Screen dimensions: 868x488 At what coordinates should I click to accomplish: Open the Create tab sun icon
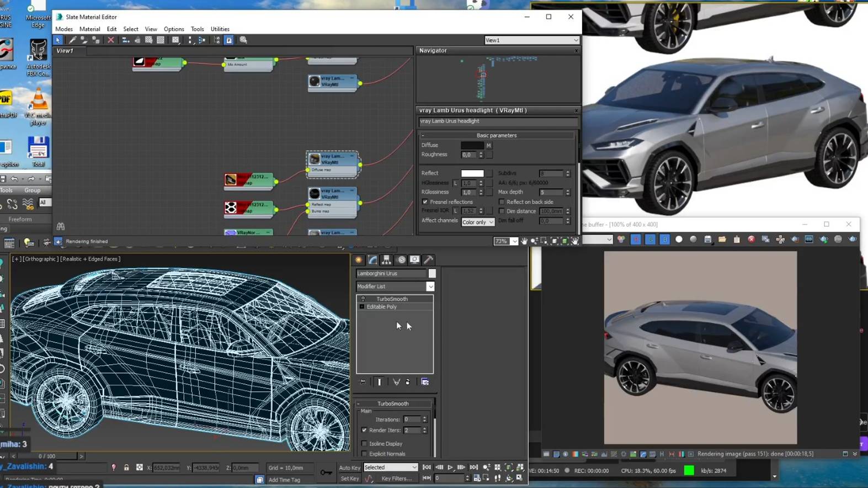(359, 259)
